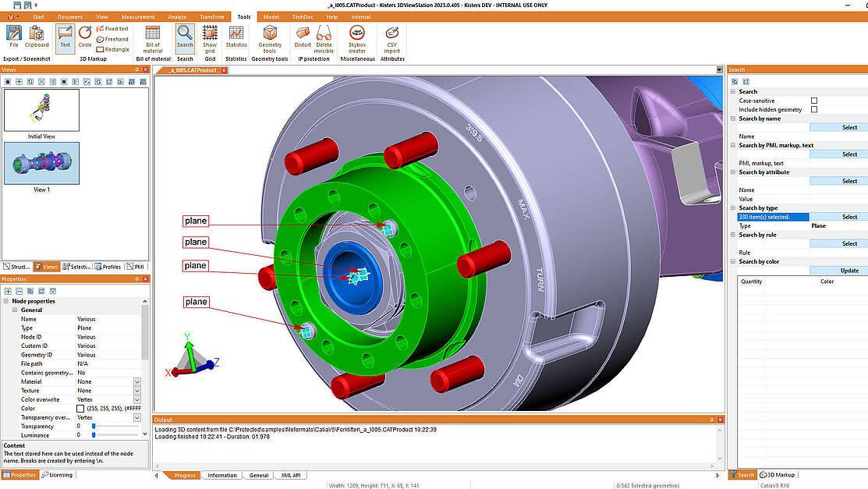
Task: Click the Bill of material icon
Action: click(x=153, y=36)
